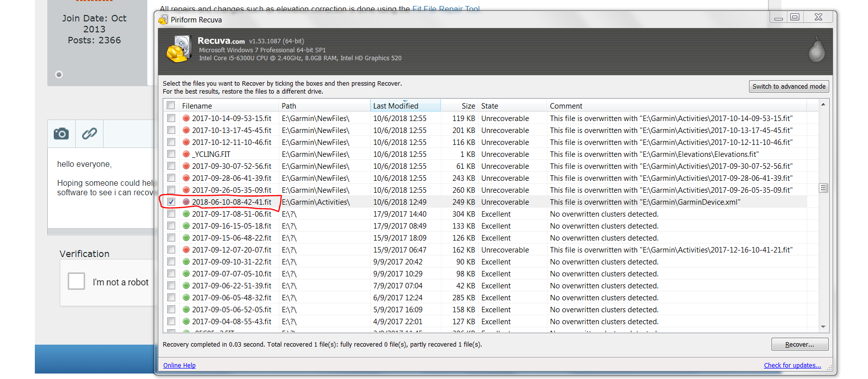Open the Online Help link

click(x=179, y=366)
